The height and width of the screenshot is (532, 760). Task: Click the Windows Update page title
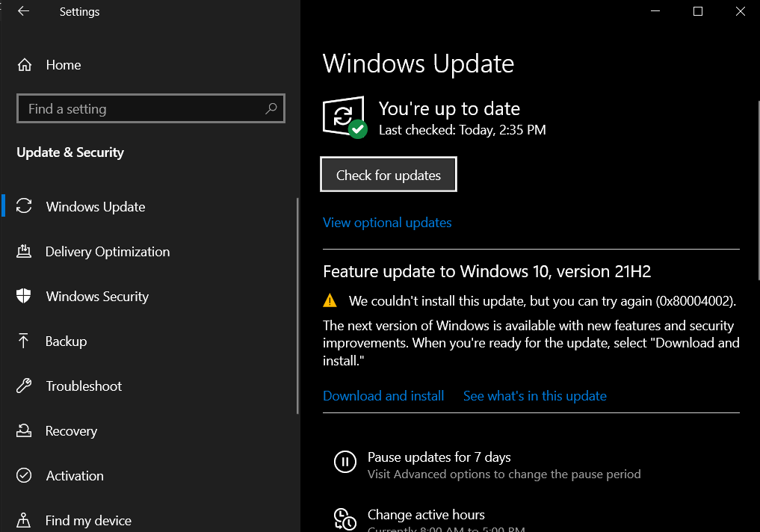(x=418, y=64)
